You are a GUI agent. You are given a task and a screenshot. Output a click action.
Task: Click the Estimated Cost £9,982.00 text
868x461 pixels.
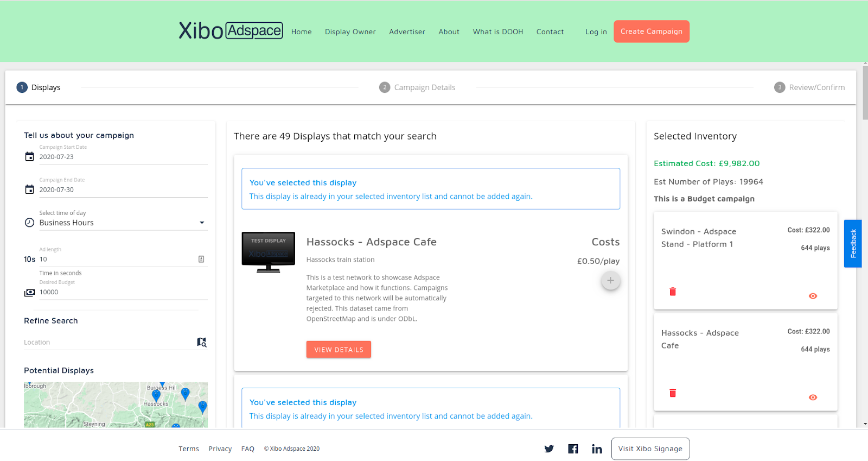pos(706,163)
